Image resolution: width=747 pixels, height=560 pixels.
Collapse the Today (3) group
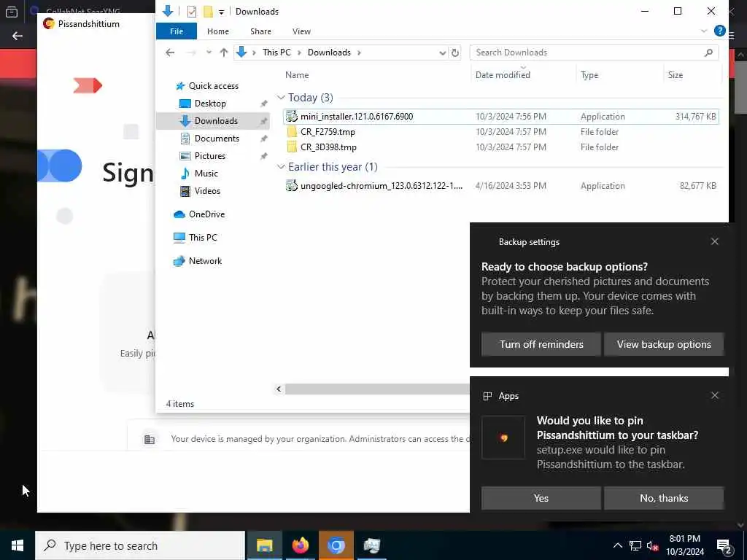pyautogui.click(x=281, y=98)
